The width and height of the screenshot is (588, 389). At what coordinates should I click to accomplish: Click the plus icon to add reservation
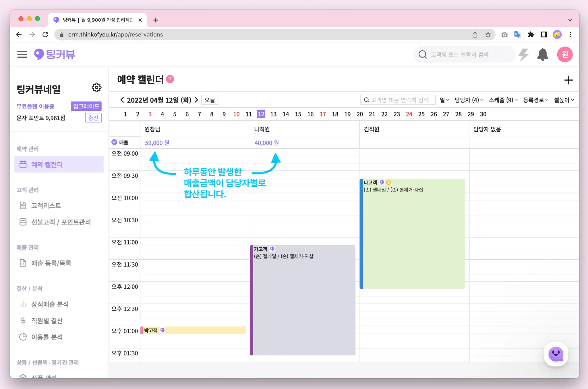(x=568, y=80)
